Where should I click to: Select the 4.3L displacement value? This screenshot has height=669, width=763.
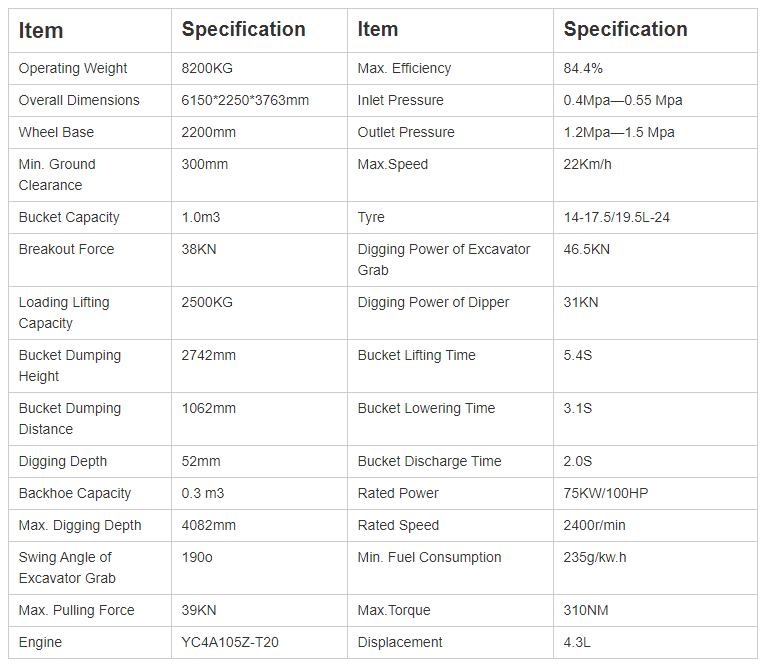[x=577, y=642]
